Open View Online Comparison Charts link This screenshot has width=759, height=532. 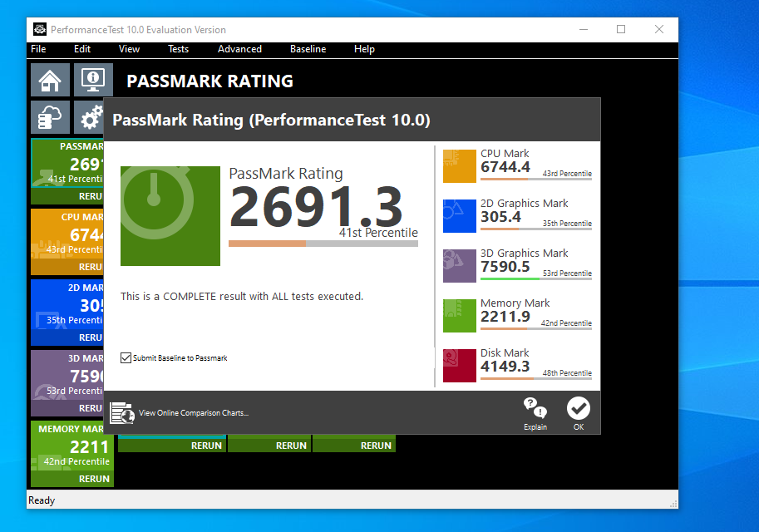194,413
